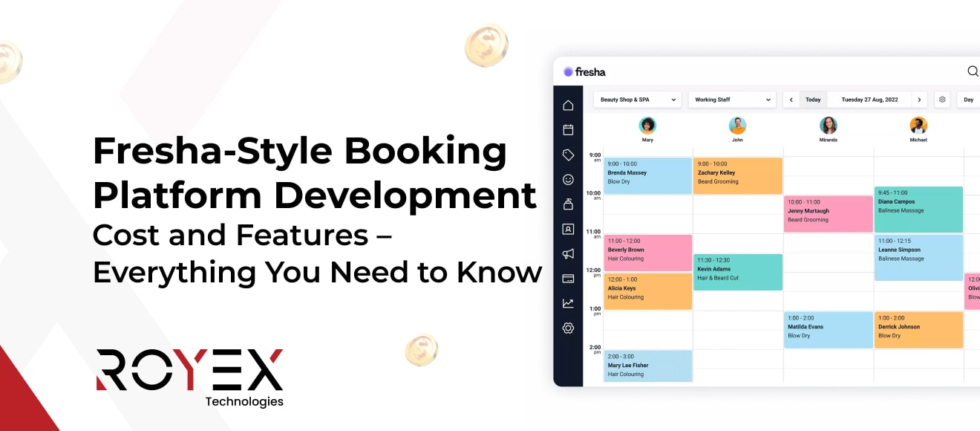Open the Calendar icon in the sidebar
This screenshot has height=431, width=980.
point(568,130)
